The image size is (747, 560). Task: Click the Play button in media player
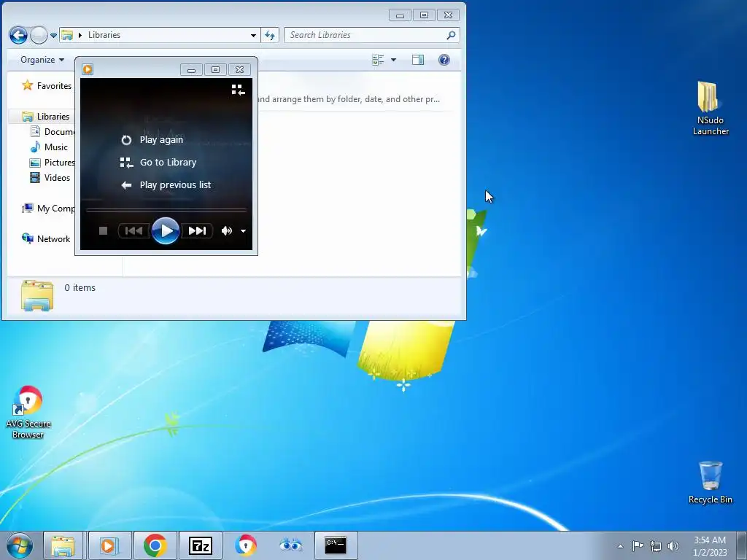pos(166,231)
